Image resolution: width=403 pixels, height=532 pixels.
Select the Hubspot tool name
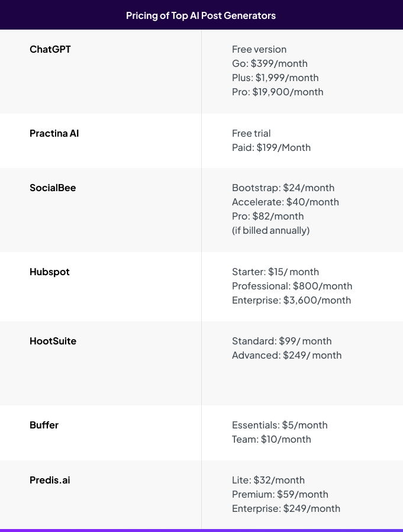point(50,272)
